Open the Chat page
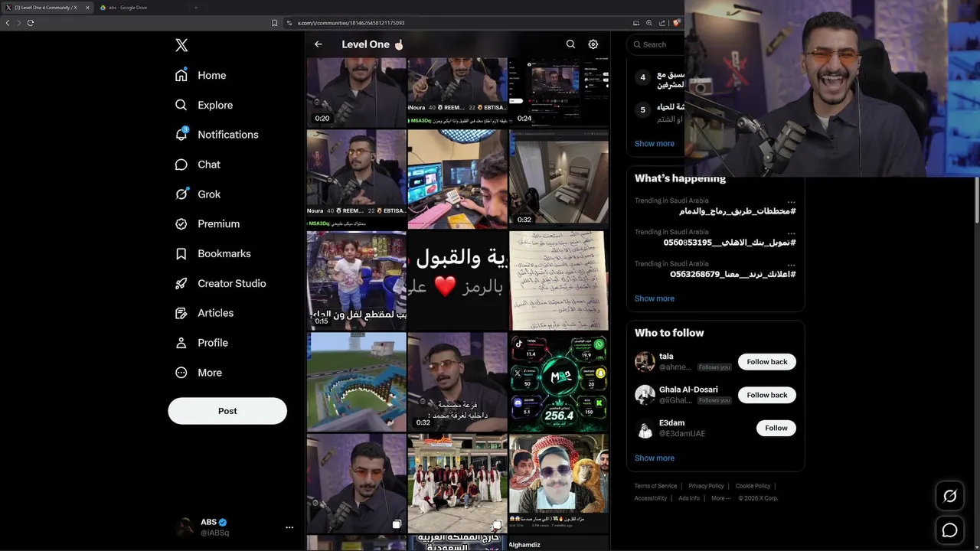 198,165
